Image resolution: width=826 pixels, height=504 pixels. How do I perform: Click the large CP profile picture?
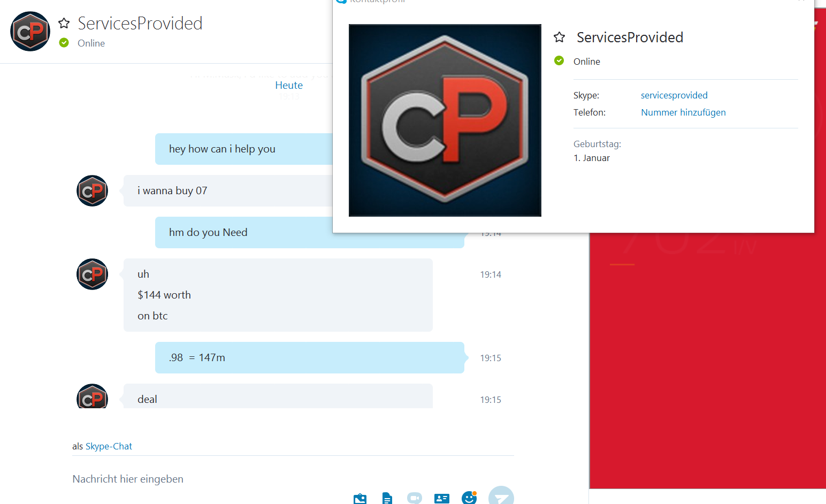point(445,120)
